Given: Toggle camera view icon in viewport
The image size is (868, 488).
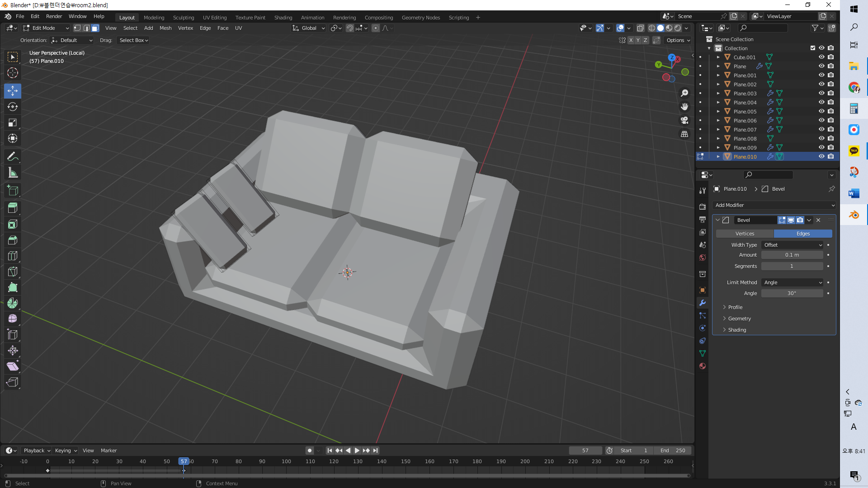Looking at the screenshot, I should [684, 120].
